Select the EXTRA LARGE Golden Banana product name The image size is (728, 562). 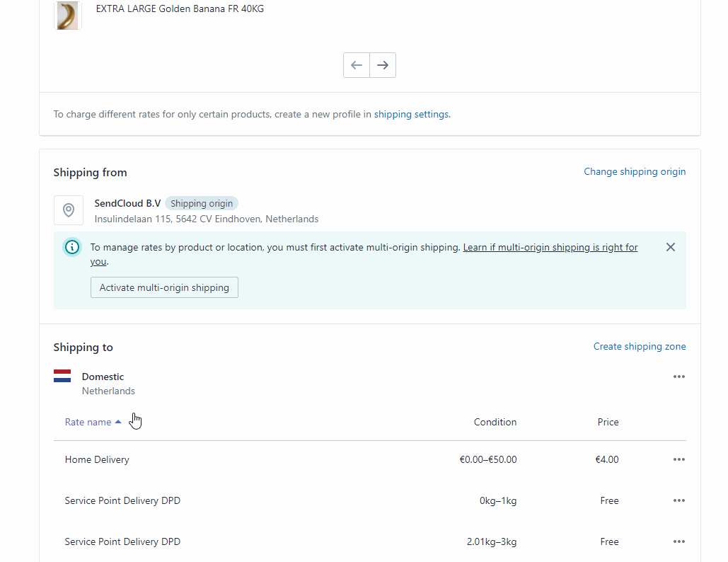[x=179, y=8]
